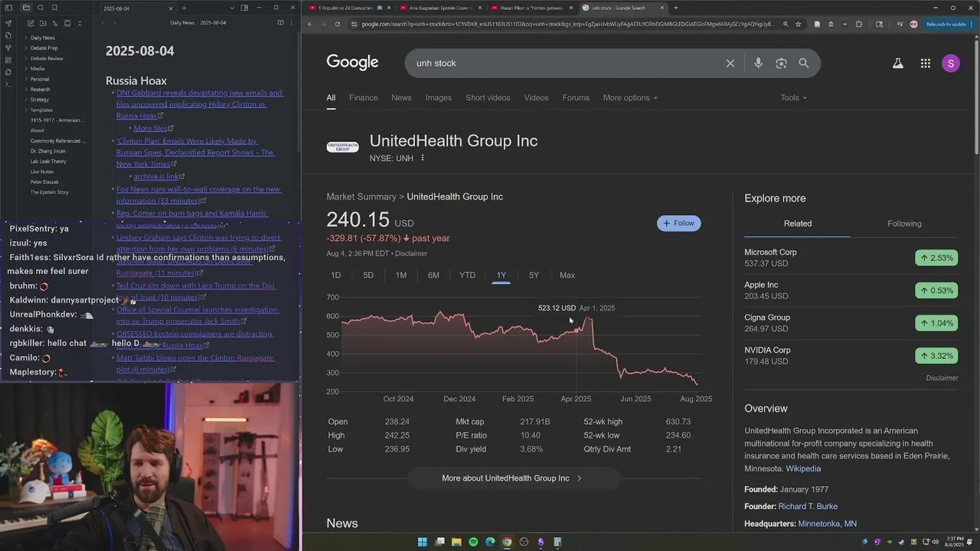Image resolution: width=980 pixels, height=551 pixels.
Task: Open Cigna Group related stock
Action: [x=850, y=323]
